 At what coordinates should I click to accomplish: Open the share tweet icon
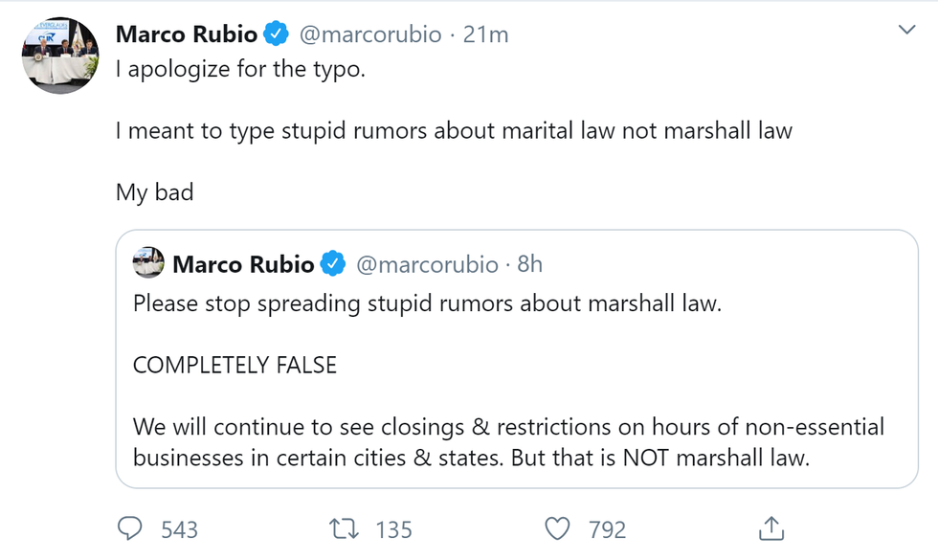coord(771,528)
